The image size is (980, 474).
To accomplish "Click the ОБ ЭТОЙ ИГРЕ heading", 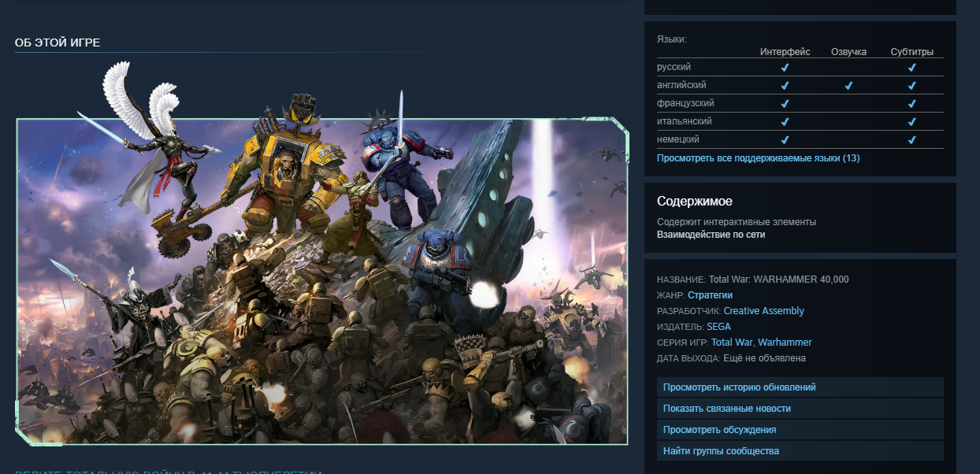I will [x=58, y=43].
